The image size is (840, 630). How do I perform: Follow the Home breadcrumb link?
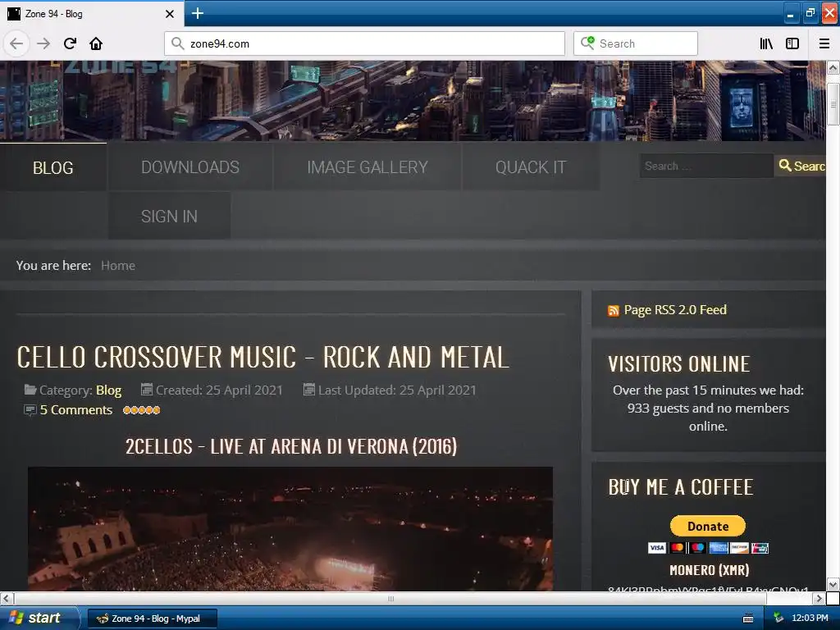pyautogui.click(x=118, y=265)
